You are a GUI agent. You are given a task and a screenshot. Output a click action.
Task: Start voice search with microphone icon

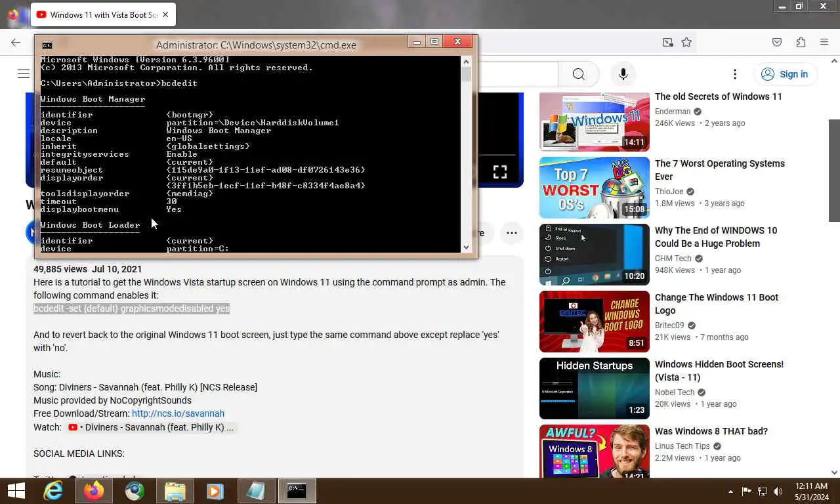(x=623, y=74)
